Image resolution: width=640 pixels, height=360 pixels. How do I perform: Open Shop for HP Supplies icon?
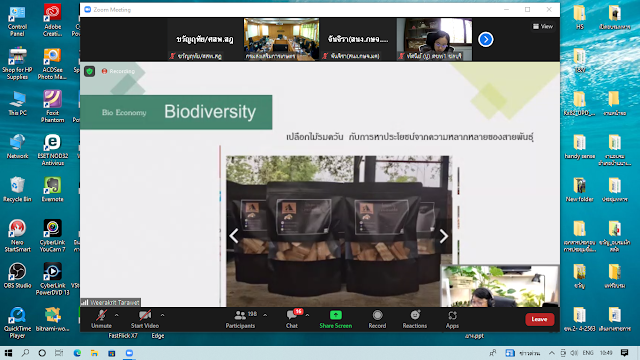pyautogui.click(x=17, y=64)
